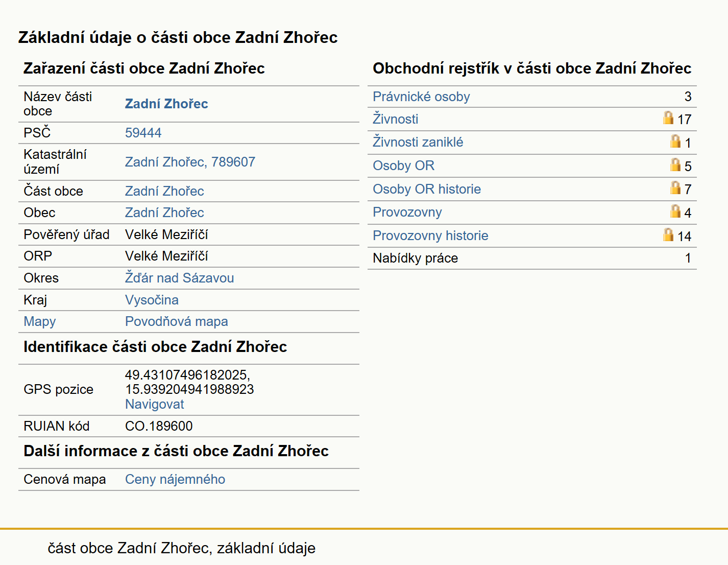Open the Vysočina region link

click(152, 300)
